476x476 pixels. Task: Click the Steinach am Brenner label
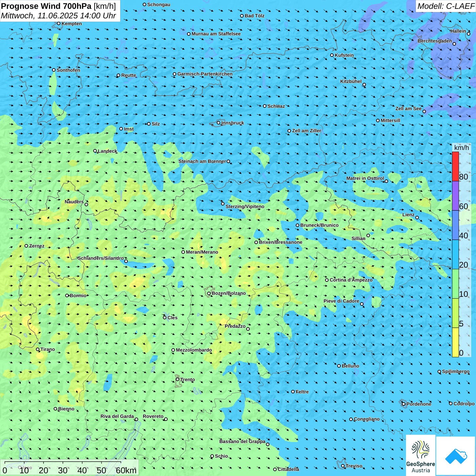point(202,161)
